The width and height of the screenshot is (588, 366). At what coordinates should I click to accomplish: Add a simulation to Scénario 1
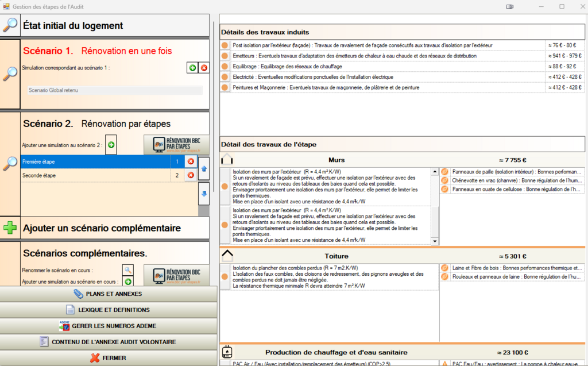click(192, 68)
